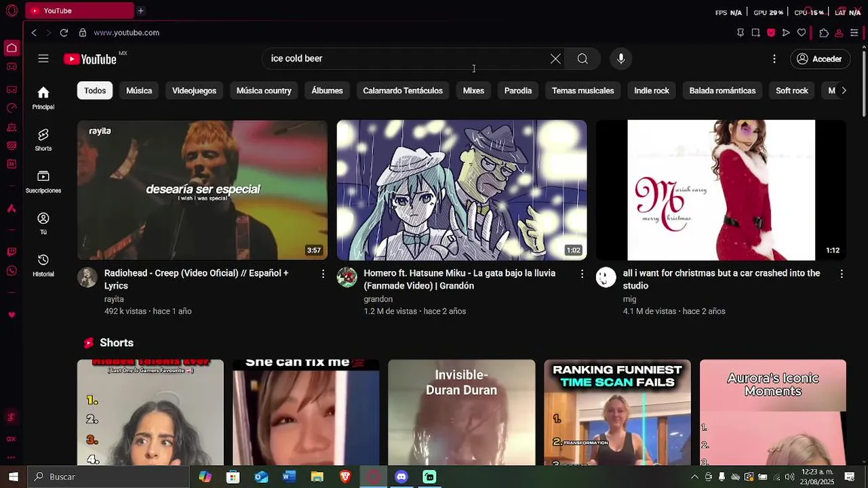The height and width of the screenshot is (488, 868).
Task: Open the Opera ad blocker shield icon
Action: click(x=771, y=33)
